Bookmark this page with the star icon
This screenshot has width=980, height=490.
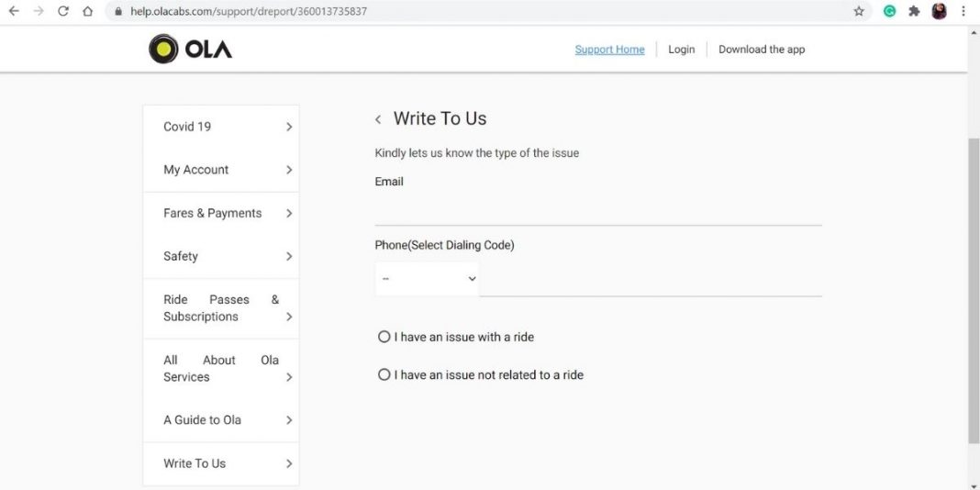859,11
